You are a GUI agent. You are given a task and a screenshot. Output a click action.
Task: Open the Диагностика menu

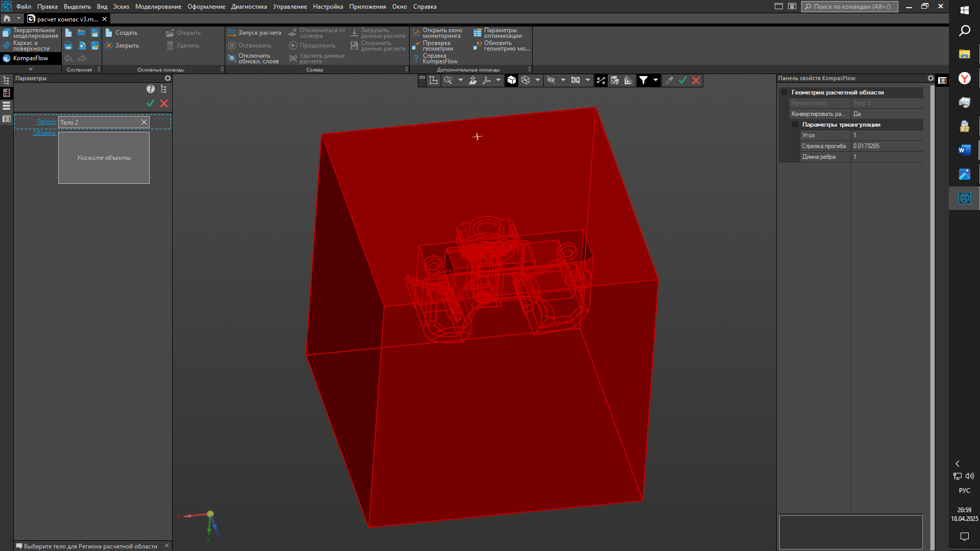[x=249, y=7]
